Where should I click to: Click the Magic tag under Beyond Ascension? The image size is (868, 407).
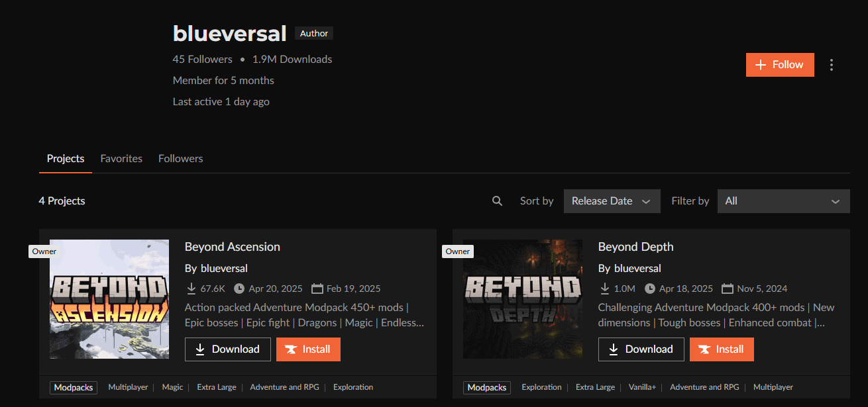172,387
